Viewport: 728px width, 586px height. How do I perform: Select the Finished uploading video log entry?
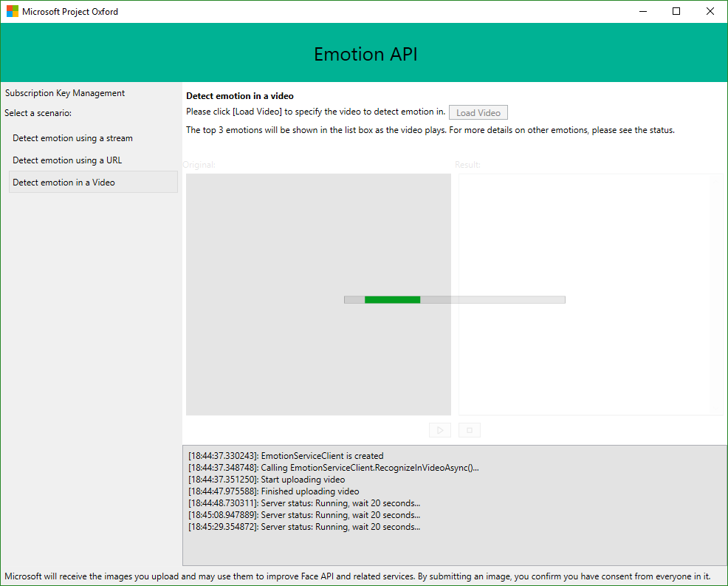274,491
